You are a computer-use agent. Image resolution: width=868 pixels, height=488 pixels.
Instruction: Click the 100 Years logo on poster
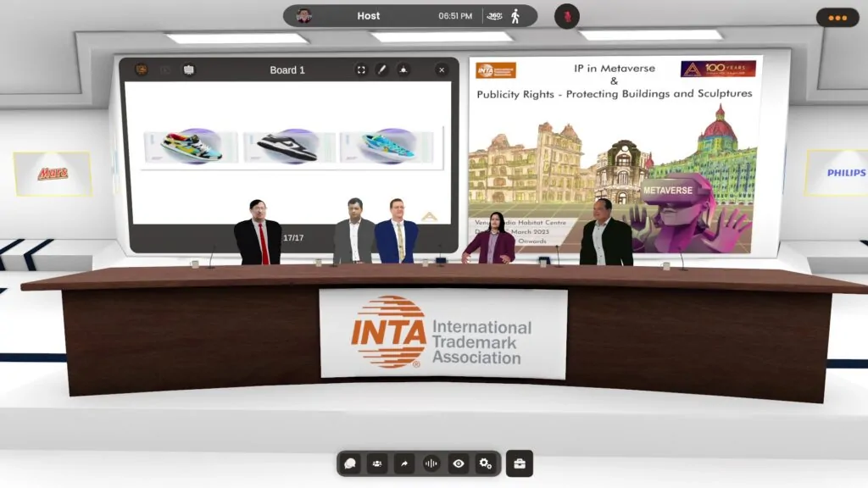pyautogui.click(x=718, y=69)
